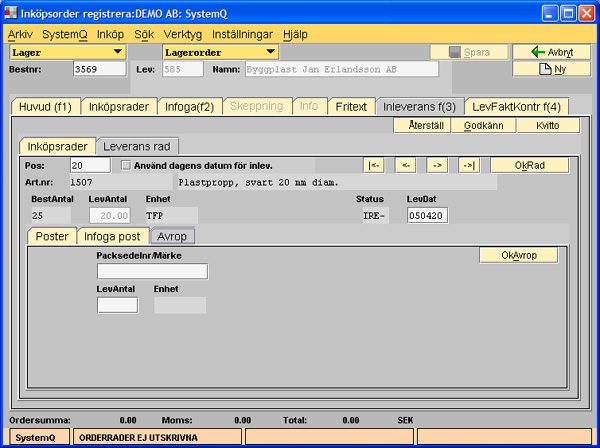Click the Spara button
Viewport: 600px width, 448px height.
(469, 52)
